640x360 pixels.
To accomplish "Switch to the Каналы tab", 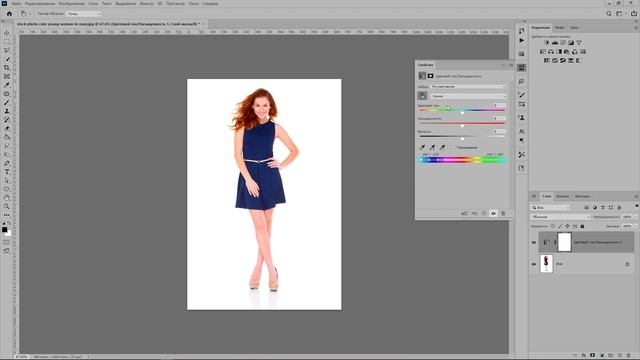I will [x=562, y=196].
